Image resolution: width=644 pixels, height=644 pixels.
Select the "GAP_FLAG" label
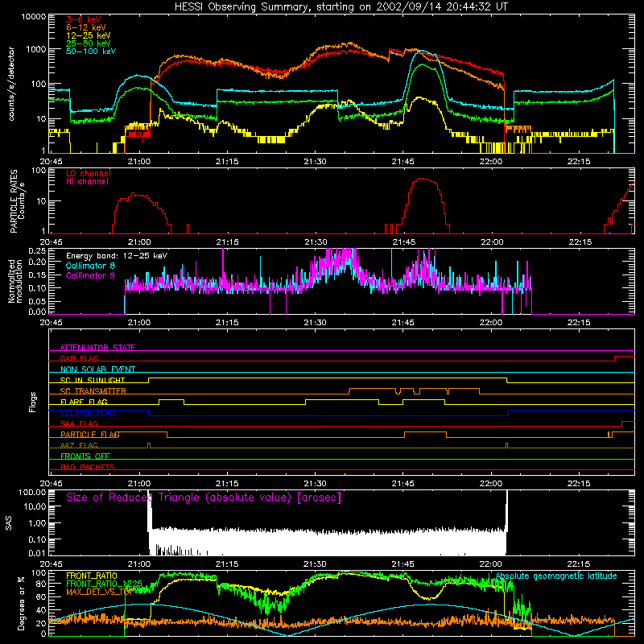click(80, 358)
